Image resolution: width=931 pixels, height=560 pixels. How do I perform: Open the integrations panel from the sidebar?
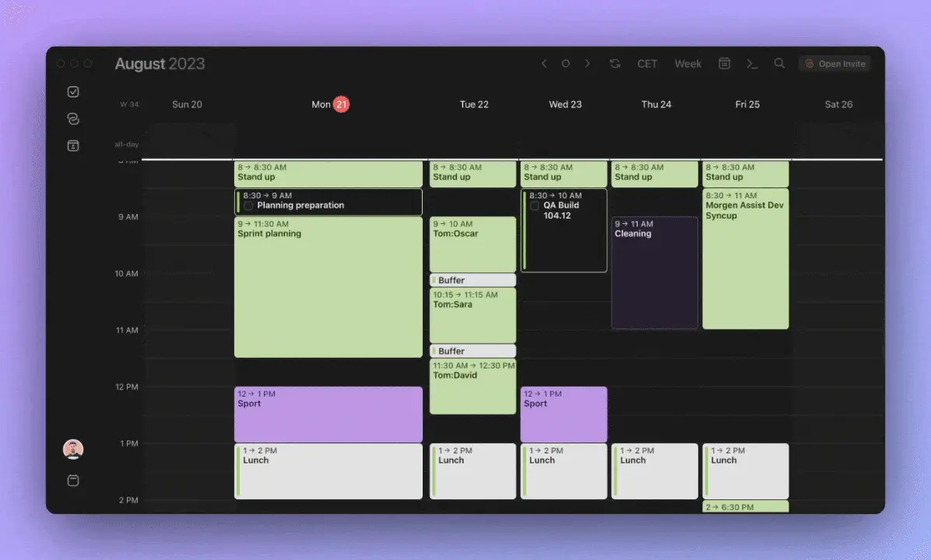pyautogui.click(x=72, y=118)
